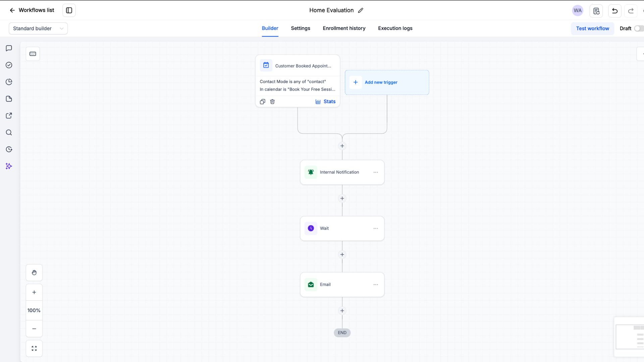Delete the Customer Booked Appointment trigger
644x362 pixels.
pyautogui.click(x=272, y=102)
